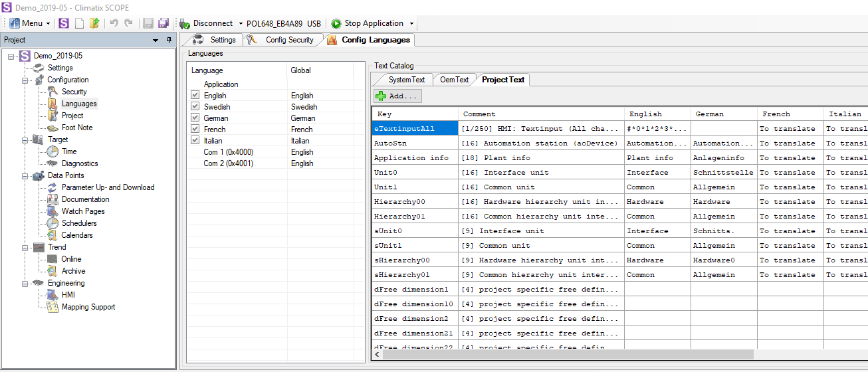Click the pin icon on Project panel
The height and width of the screenshot is (372, 868).
pyautogui.click(x=169, y=41)
